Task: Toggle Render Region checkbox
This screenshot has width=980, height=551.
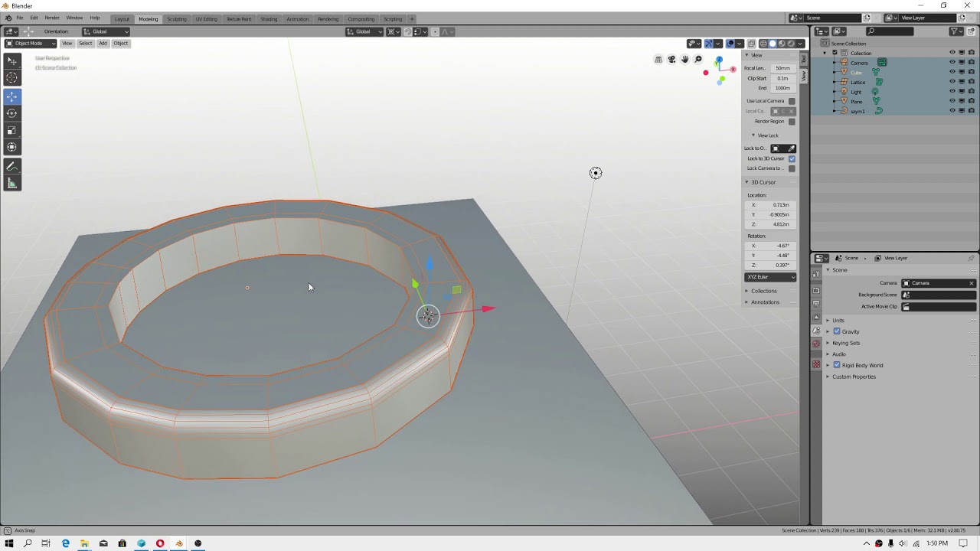Action: pos(792,122)
